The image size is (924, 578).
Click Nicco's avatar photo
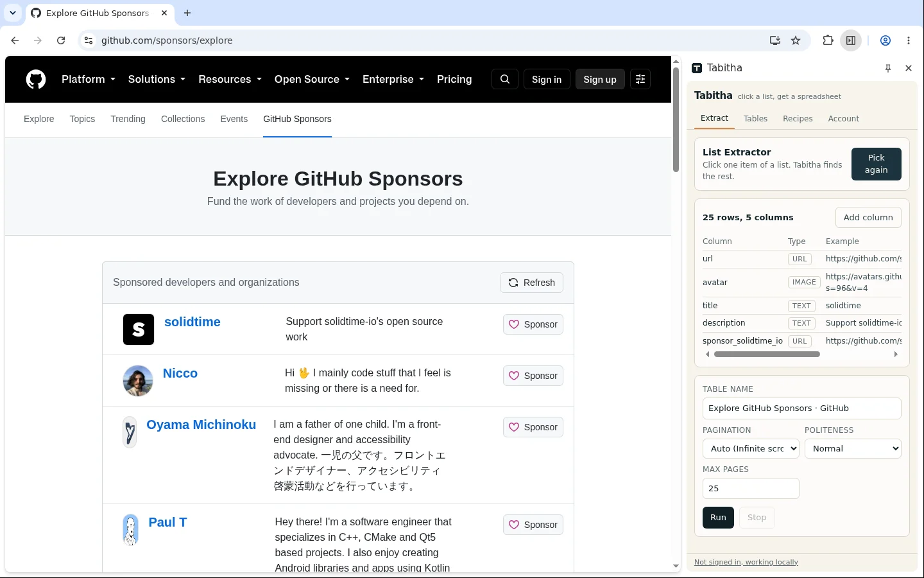pos(138,381)
